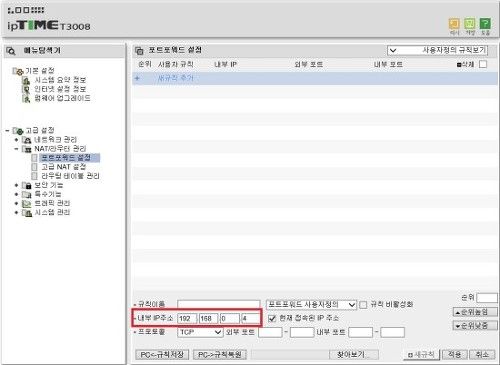Toggle the 현재 접속된 IP 주소 checkbox
The height and width of the screenshot is (365, 500).
pyautogui.click(x=272, y=318)
